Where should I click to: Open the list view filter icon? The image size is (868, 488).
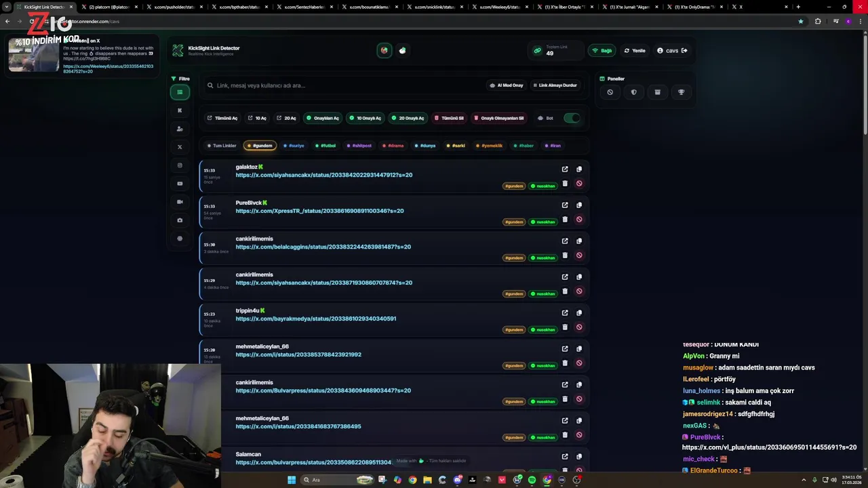(x=180, y=92)
